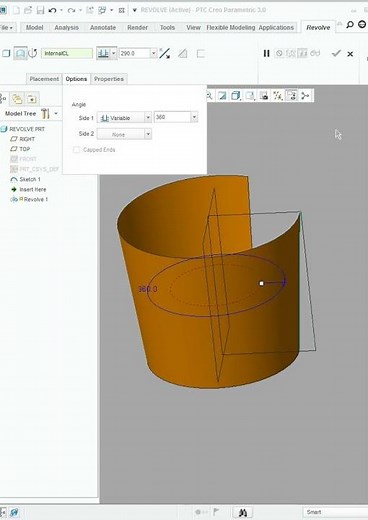This screenshot has height=520, width=368.
Task: Click Insert Here marker in tree
Action: 29,189
